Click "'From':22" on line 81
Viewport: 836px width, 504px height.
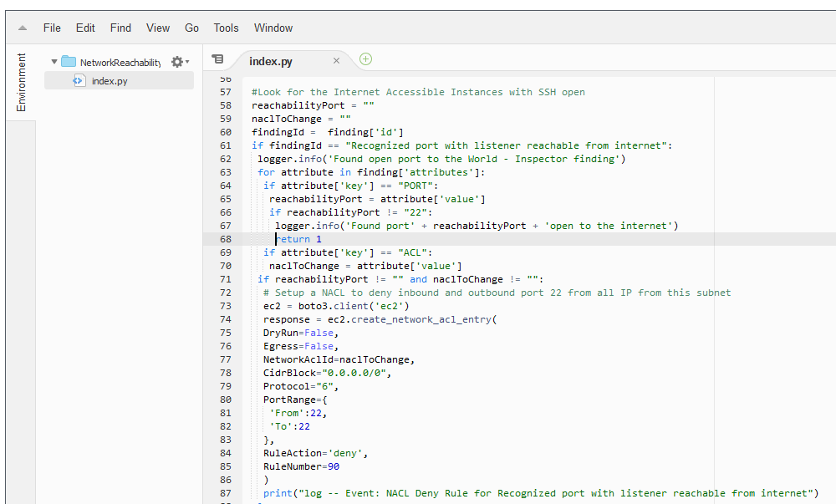point(295,413)
